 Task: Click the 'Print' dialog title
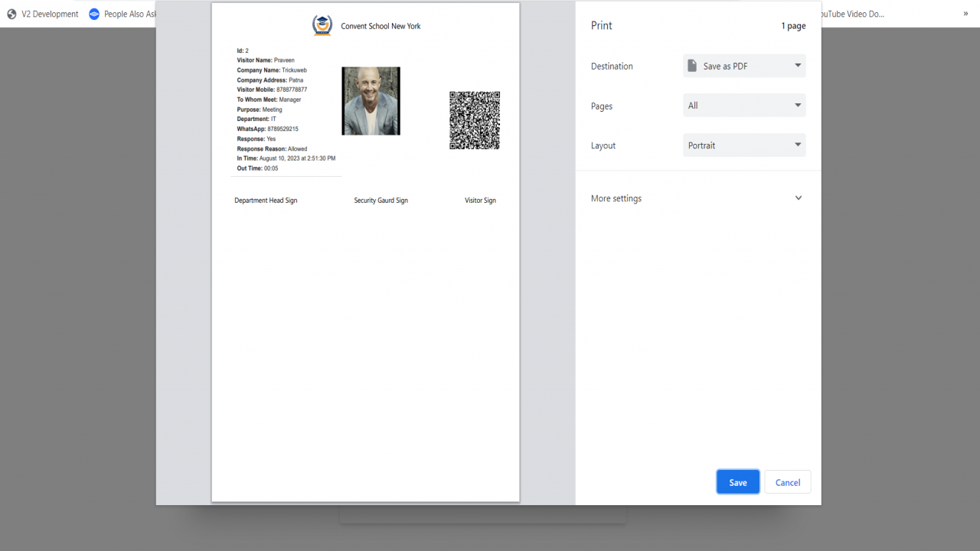(602, 25)
